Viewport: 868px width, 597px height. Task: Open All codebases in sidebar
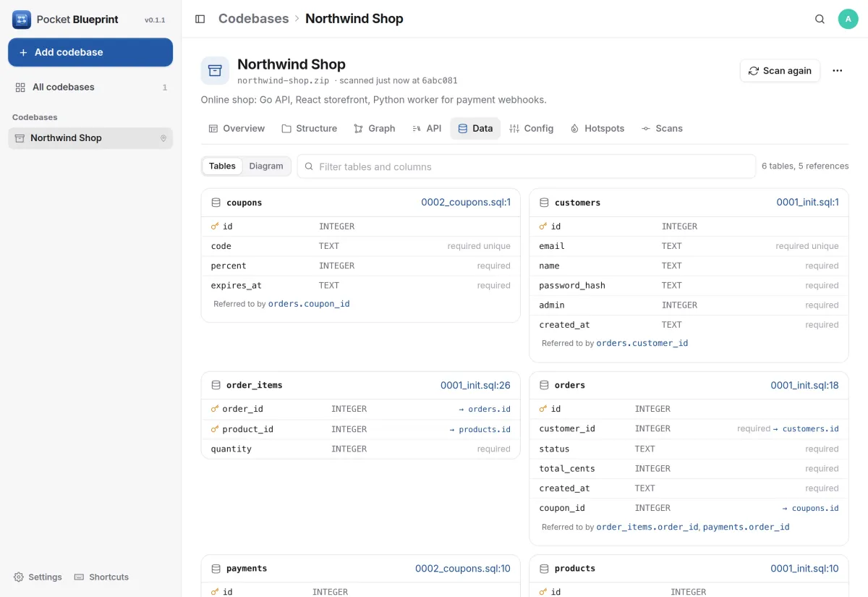coord(90,87)
